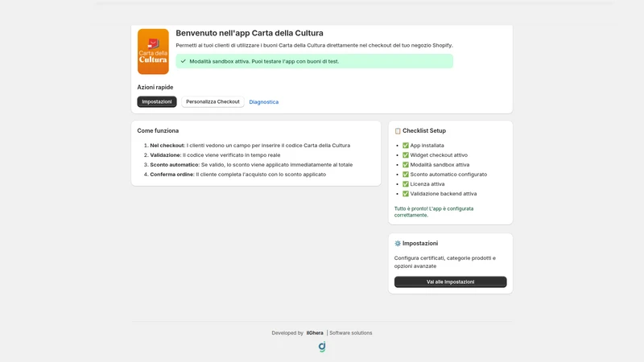
Task: Click the gear icon beside Impostazioni heading
Action: 397,244
